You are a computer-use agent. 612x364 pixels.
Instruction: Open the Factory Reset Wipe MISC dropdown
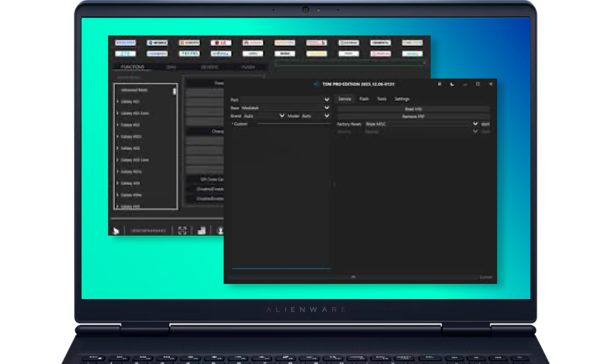422,124
